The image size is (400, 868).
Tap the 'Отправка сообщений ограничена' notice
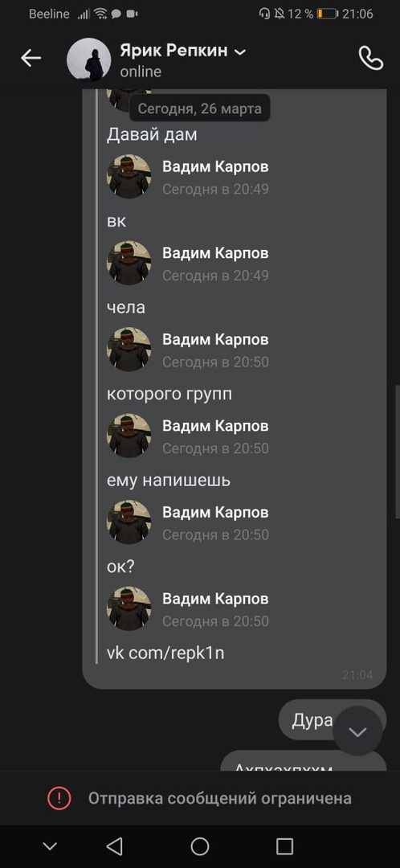(219, 798)
